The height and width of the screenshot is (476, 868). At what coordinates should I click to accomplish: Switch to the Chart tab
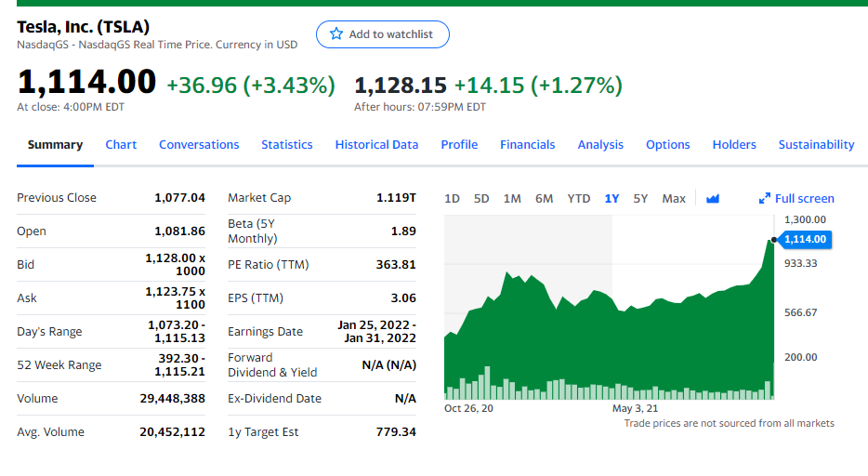(x=121, y=144)
